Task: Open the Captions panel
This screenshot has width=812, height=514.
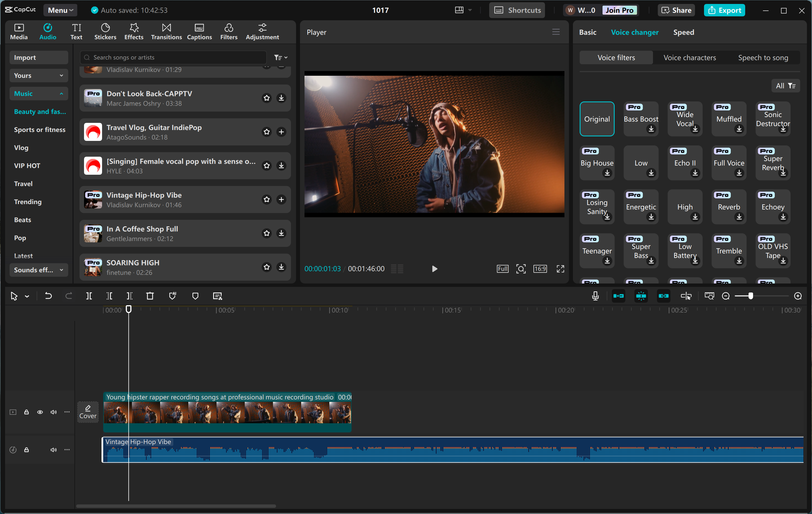Action: click(199, 31)
